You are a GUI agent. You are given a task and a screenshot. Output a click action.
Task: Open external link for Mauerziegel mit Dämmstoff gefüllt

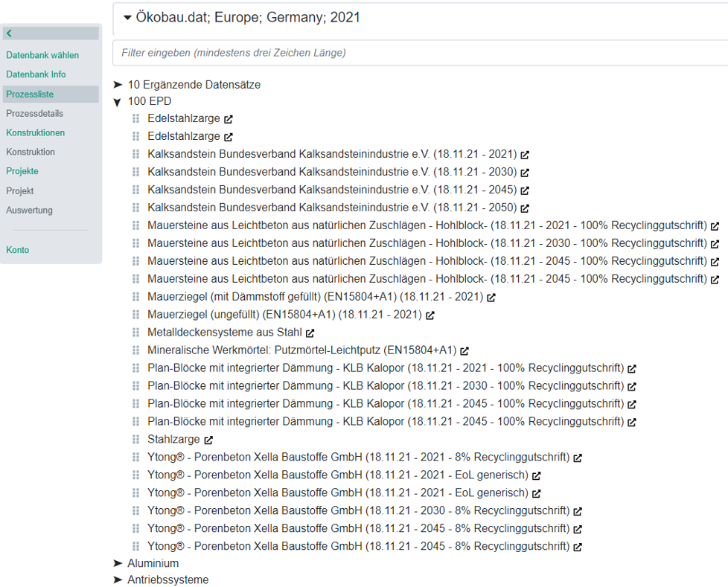pos(491,298)
